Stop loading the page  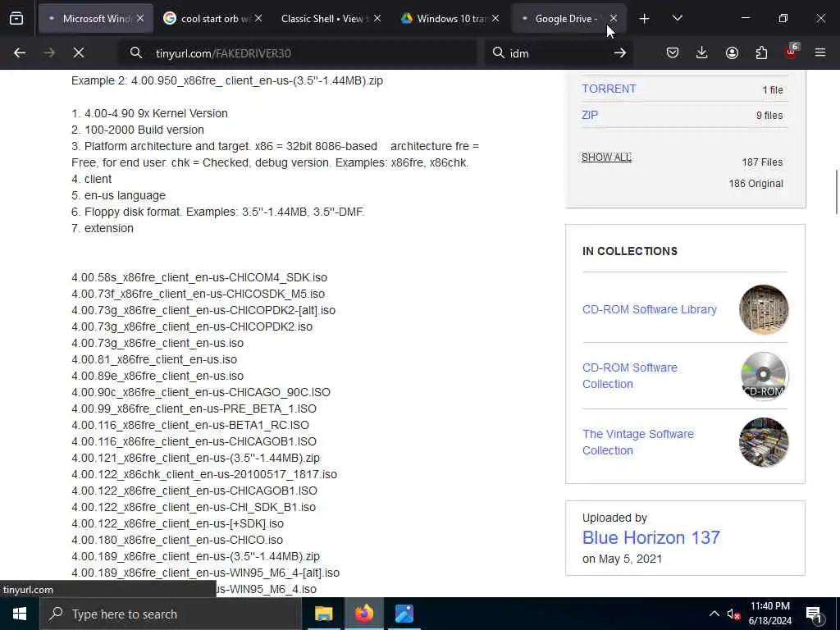tap(79, 53)
